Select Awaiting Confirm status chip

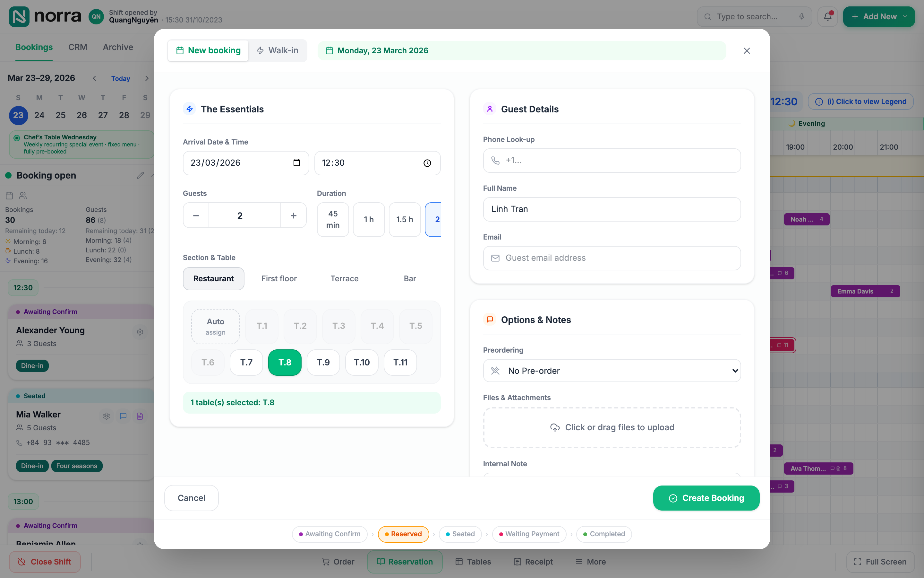[x=329, y=534]
